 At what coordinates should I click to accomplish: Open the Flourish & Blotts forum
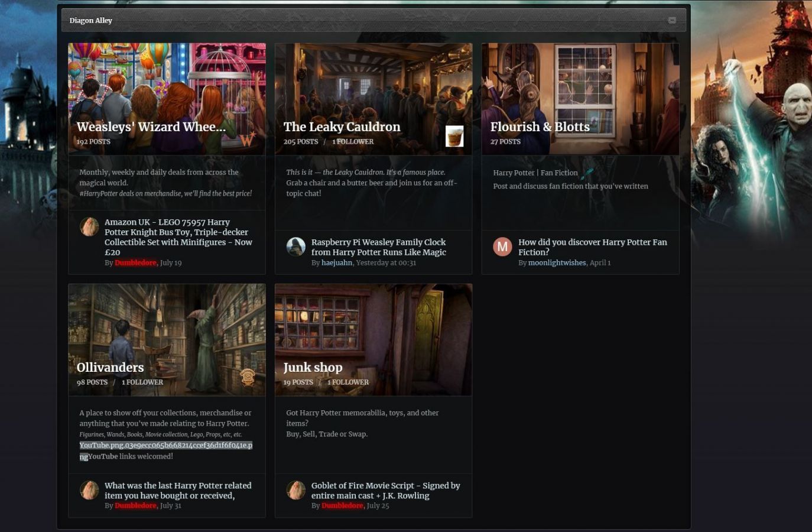coord(540,126)
